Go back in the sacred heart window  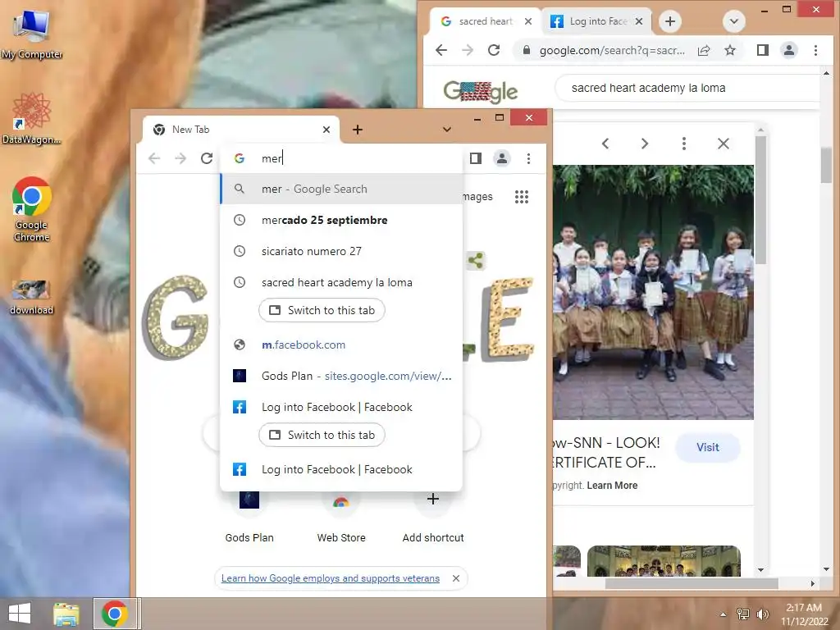[441, 50]
